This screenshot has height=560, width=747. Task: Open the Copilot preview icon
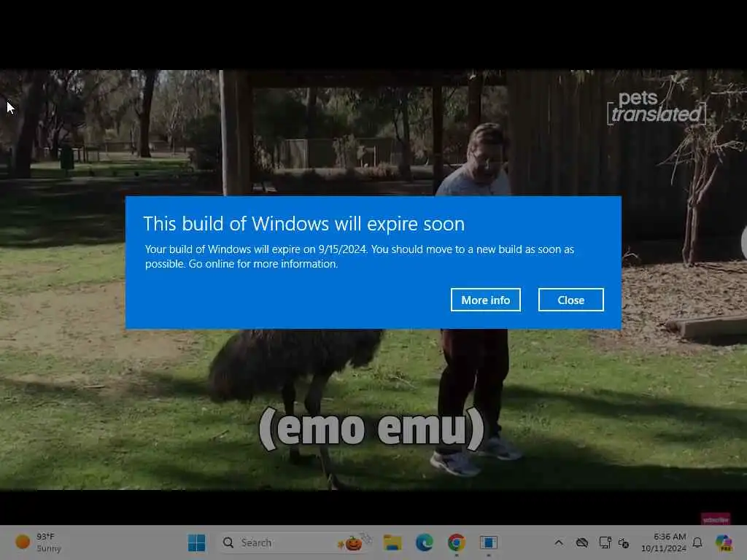click(x=724, y=542)
